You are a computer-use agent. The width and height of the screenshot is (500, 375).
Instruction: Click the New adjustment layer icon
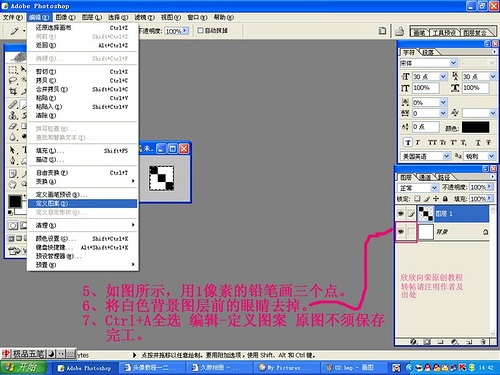[454, 342]
